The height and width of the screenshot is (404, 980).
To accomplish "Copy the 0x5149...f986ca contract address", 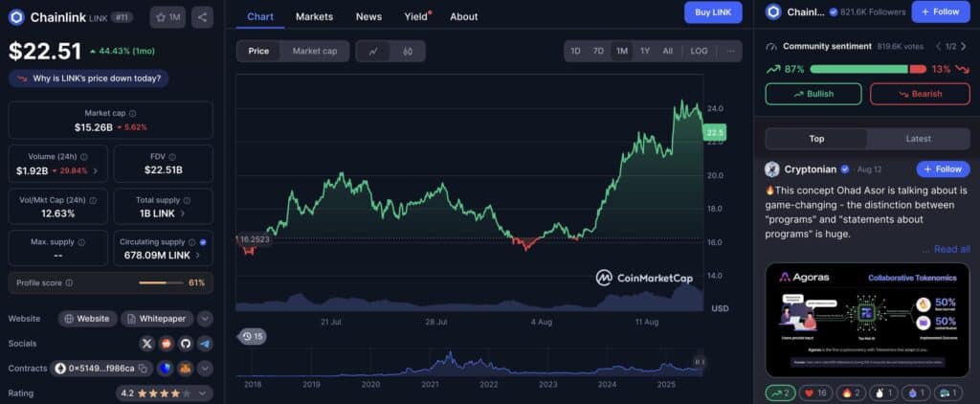I will (x=144, y=369).
